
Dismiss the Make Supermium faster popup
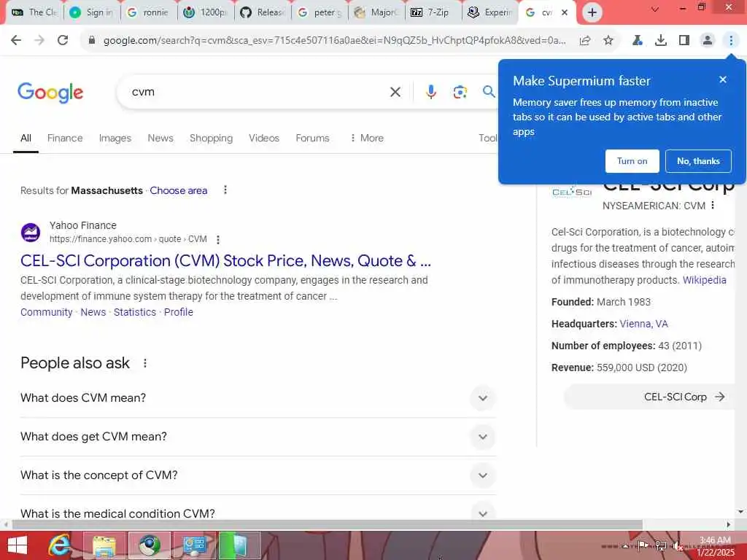coord(723,79)
